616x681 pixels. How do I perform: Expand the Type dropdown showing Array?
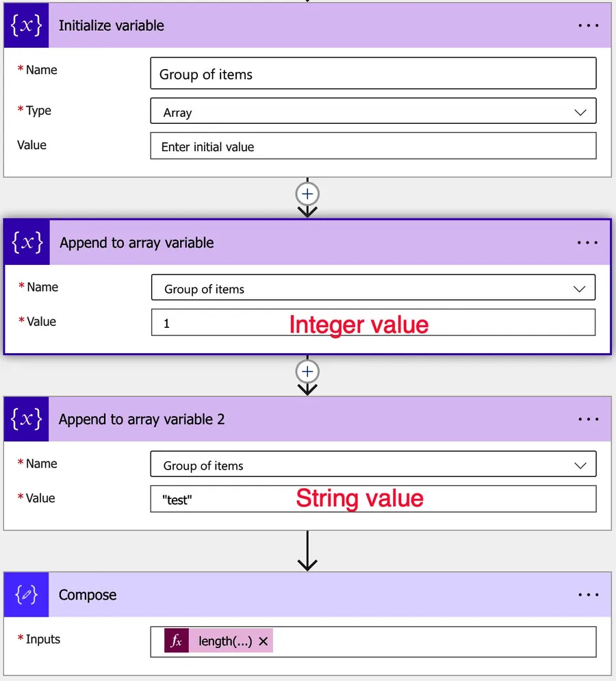coord(580,112)
